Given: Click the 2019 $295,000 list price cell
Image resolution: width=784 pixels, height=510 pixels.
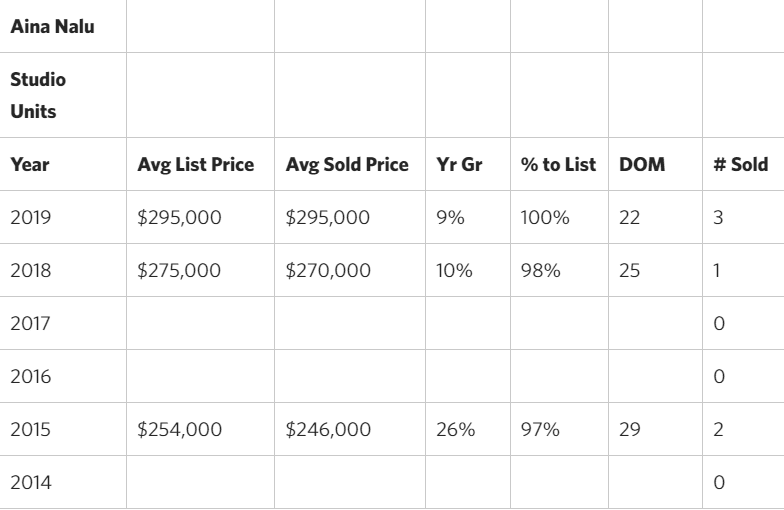Looking at the screenshot, I should tap(200, 217).
